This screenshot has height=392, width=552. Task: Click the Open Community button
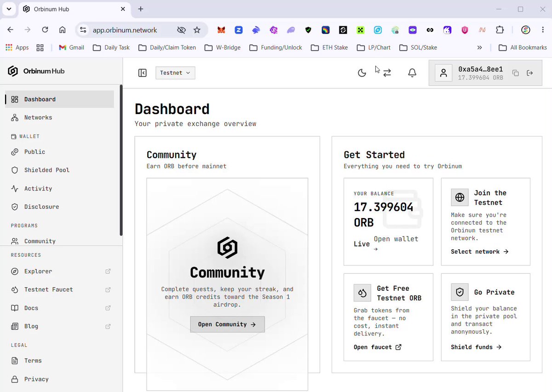pos(227,324)
